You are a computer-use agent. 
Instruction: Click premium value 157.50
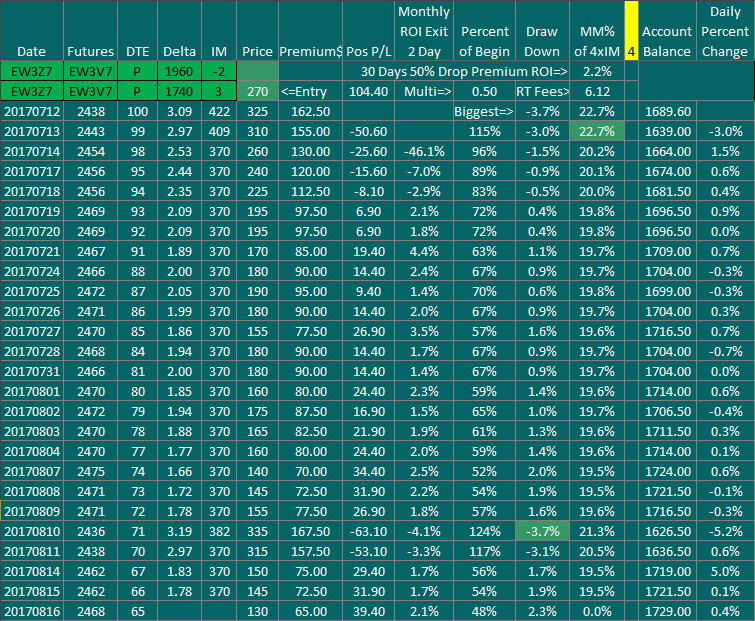310,551
